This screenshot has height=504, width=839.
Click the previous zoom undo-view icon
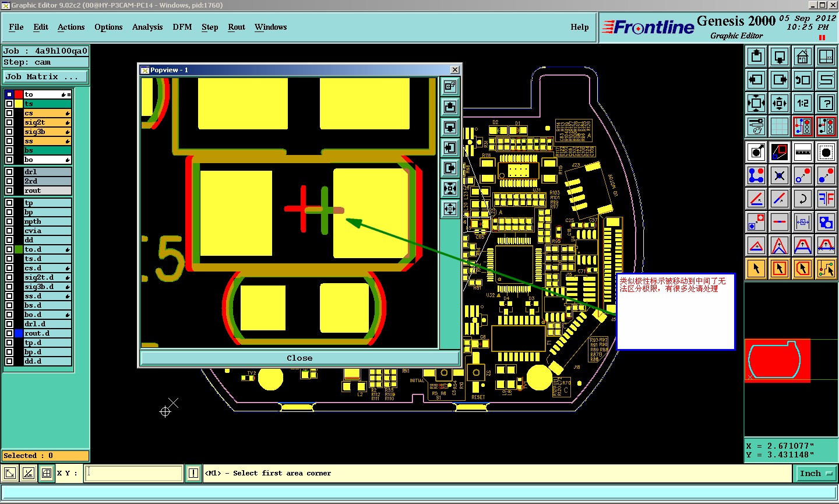(803, 80)
